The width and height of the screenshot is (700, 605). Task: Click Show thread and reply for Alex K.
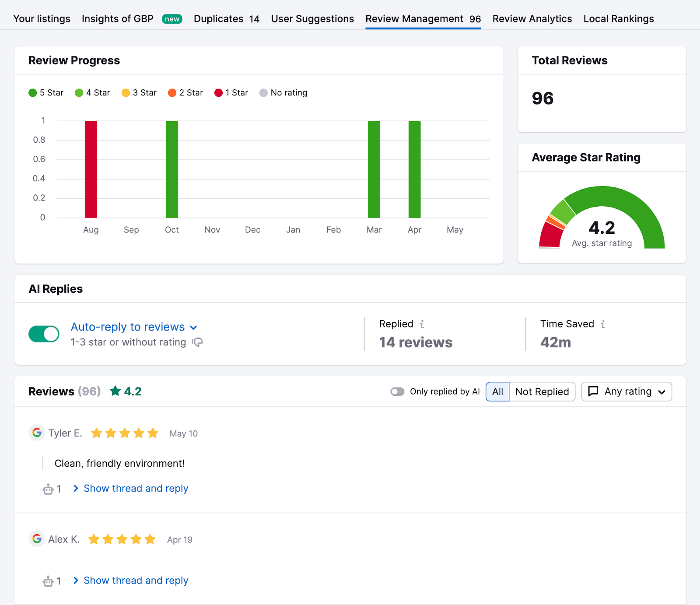pos(136,580)
